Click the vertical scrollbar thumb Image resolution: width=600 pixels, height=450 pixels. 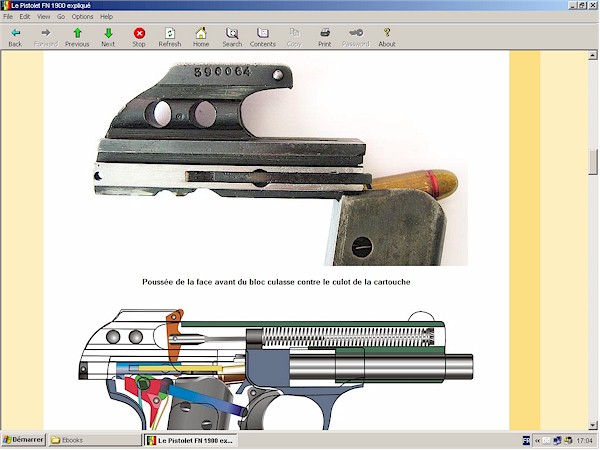point(593,161)
